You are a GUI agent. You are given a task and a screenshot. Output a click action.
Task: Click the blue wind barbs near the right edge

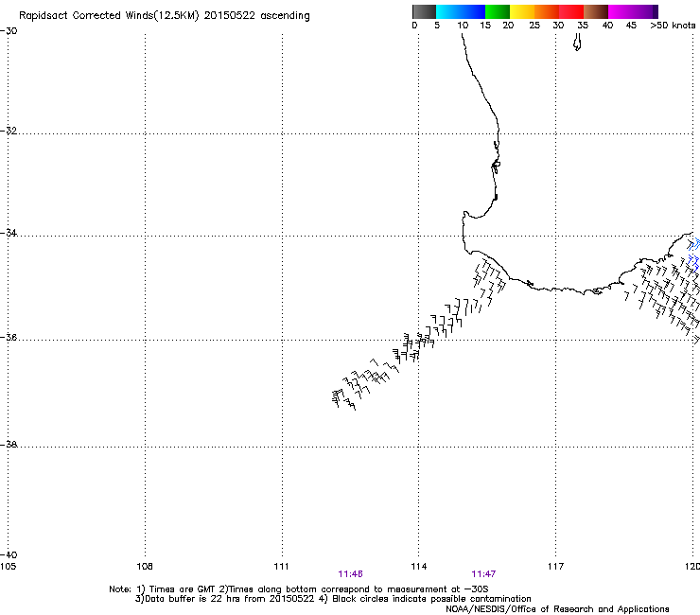coord(693,254)
